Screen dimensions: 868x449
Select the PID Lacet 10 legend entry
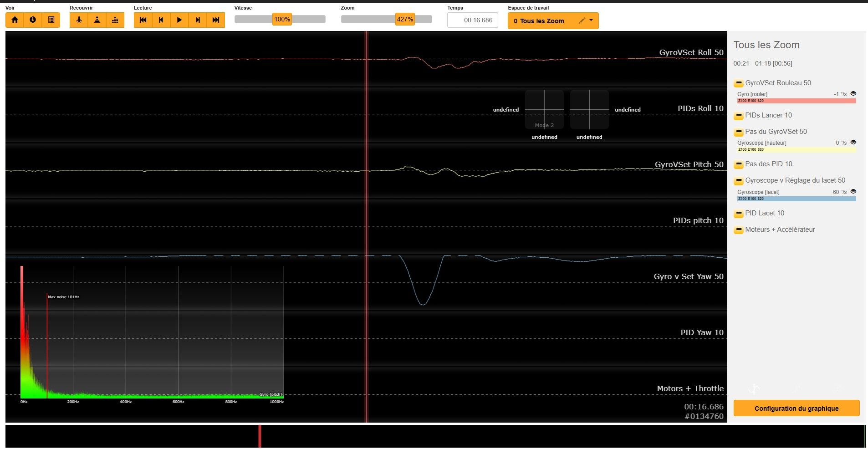tap(765, 213)
